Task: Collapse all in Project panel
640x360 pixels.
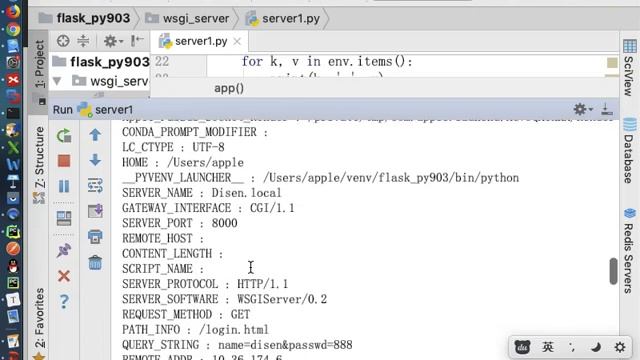Action: [x=83, y=41]
